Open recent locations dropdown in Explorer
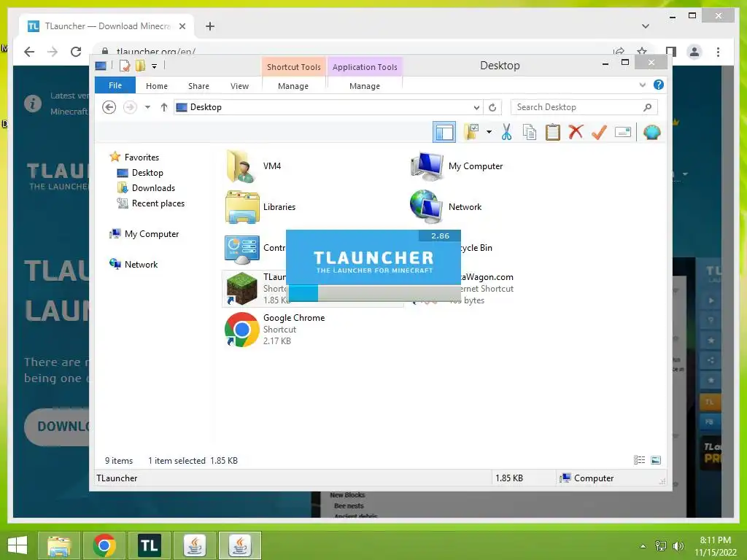 (x=147, y=107)
